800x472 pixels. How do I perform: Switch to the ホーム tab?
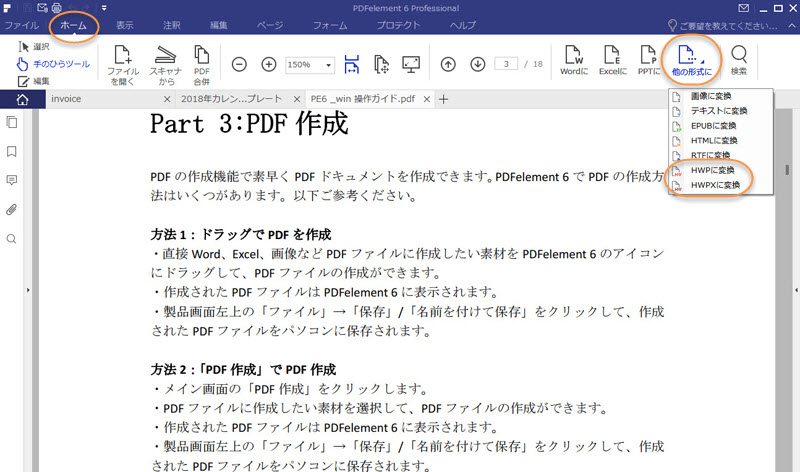point(73,25)
